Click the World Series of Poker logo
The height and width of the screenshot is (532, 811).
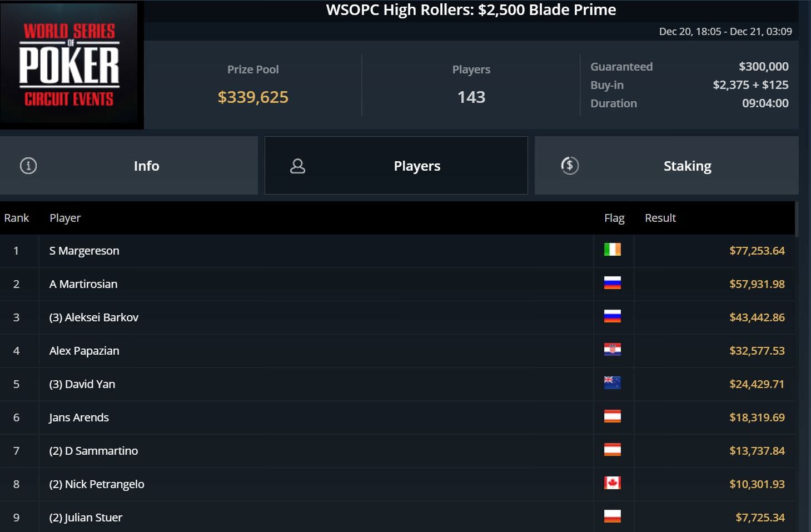coord(69,64)
